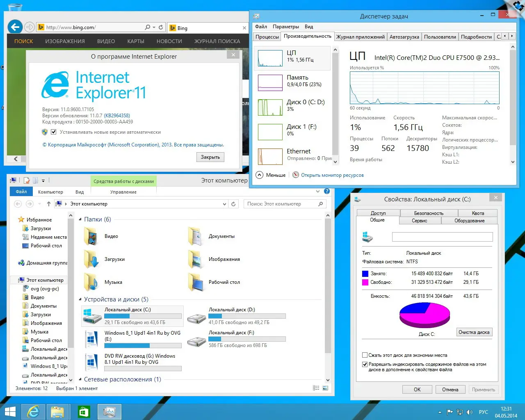Click Отмена in disk properties
The height and width of the screenshot is (420, 525).
(x=450, y=390)
